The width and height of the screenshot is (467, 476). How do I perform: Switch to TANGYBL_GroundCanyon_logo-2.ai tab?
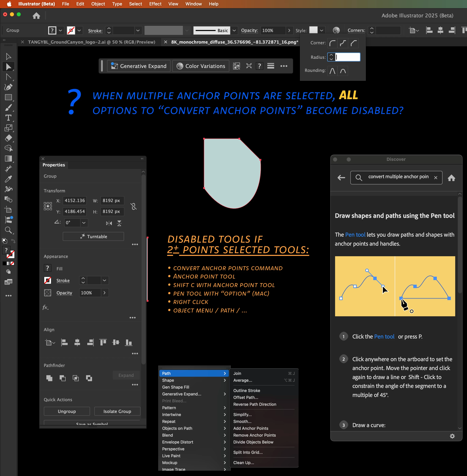[x=92, y=42]
